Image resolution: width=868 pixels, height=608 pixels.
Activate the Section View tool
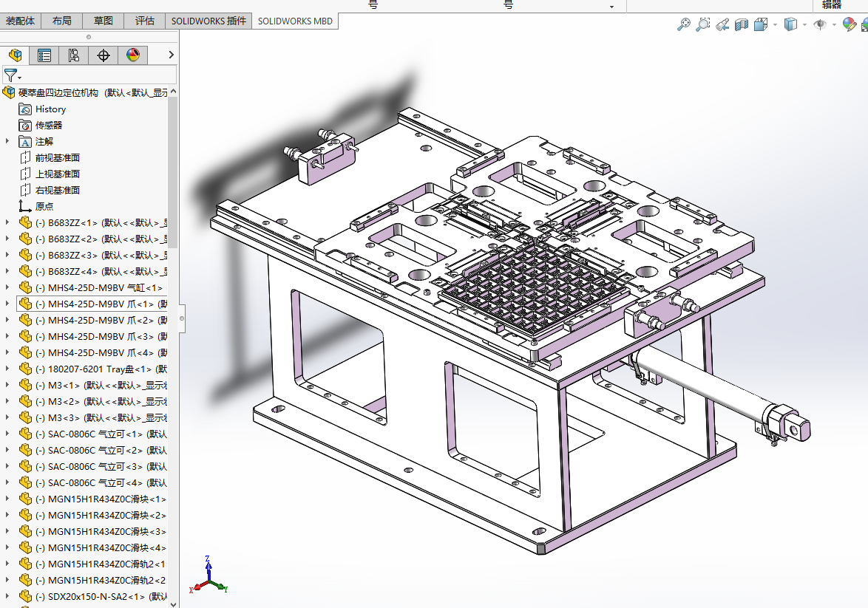(742, 24)
